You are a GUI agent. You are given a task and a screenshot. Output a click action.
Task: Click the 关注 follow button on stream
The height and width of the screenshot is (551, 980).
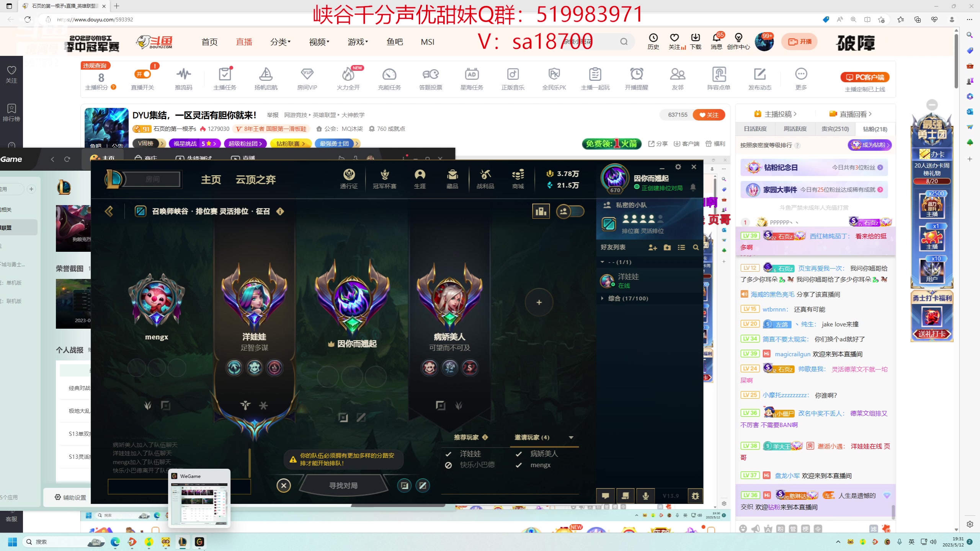709,115
